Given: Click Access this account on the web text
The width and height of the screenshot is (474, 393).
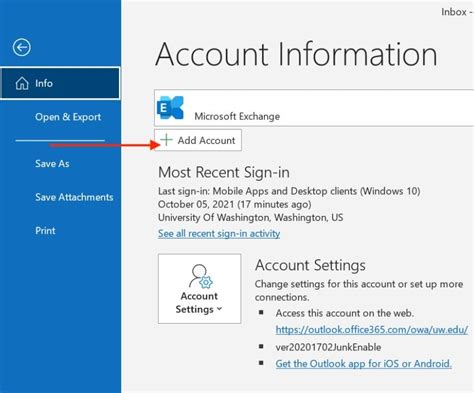Looking at the screenshot, I should point(344,313).
